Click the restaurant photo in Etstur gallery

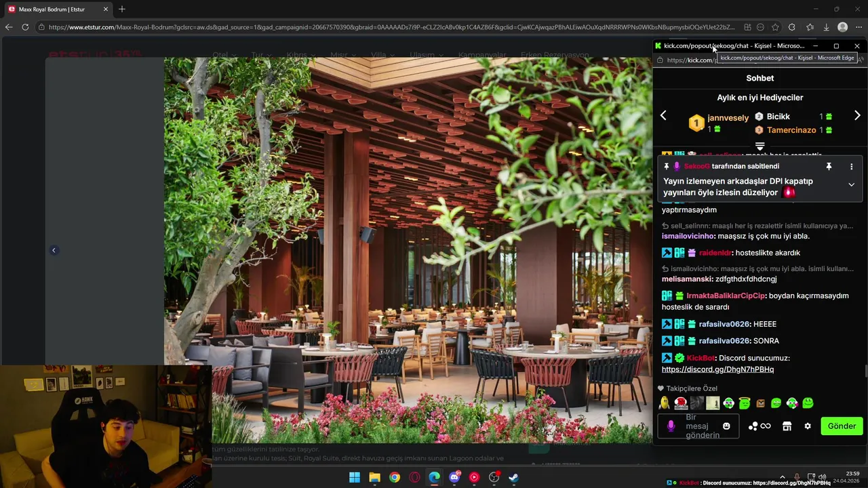click(408, 250)
